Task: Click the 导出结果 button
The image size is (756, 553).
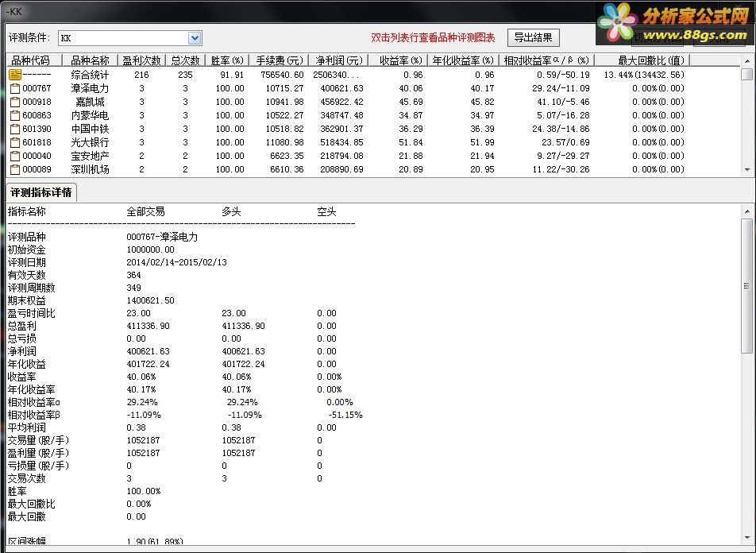Action: coord(534,37)
